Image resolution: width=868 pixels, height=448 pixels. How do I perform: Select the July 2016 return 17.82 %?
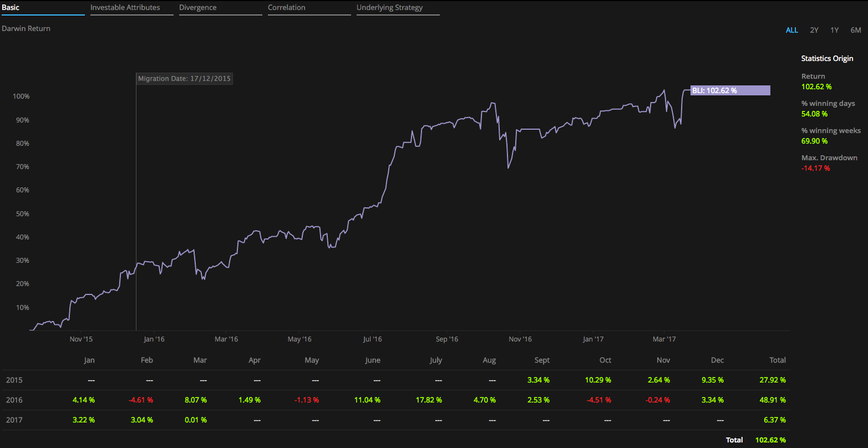coord(430,400)
